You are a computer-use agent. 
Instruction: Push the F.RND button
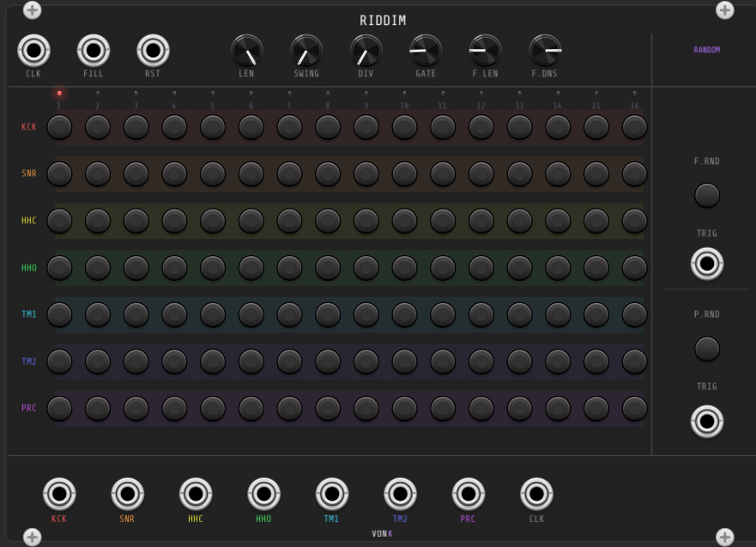pos(707,196)
